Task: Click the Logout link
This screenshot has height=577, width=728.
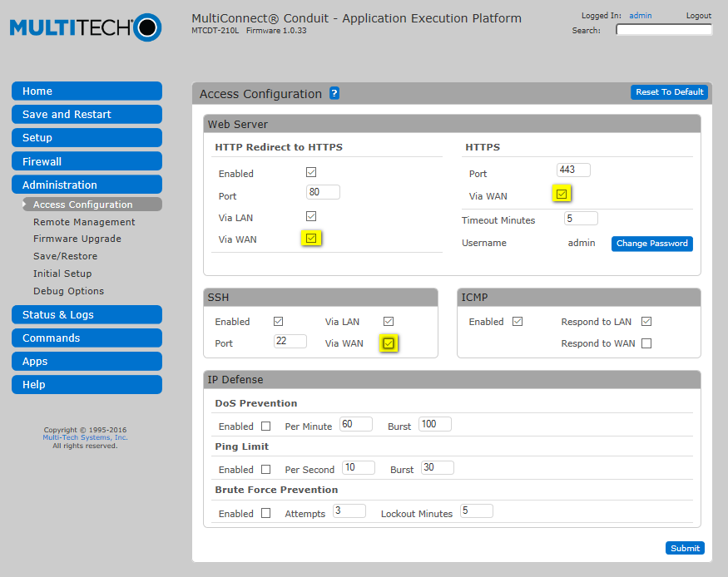Action: (x=698, y=16)
